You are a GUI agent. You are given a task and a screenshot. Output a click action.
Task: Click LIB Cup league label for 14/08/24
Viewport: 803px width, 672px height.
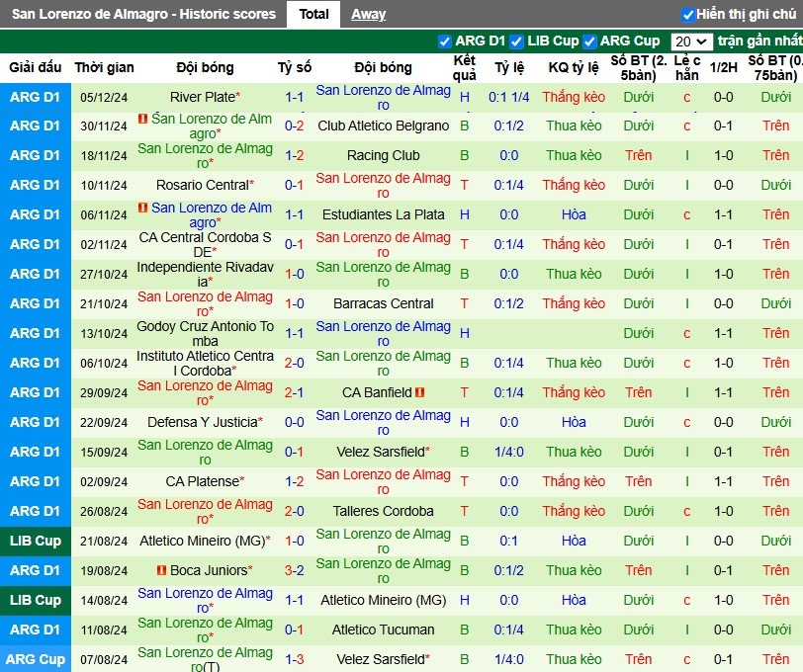(x=35, y=600)
